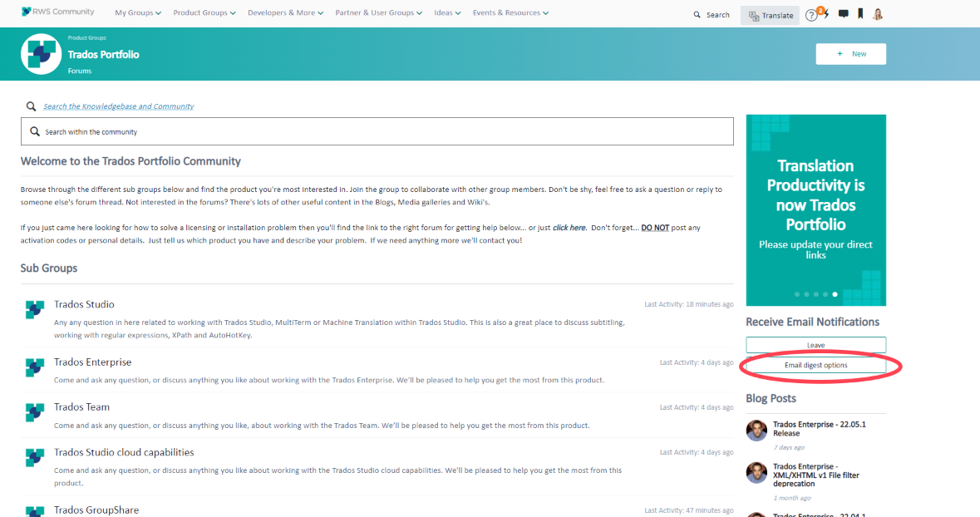Select the last carousel dot in the banner

(x=835, y=293)
